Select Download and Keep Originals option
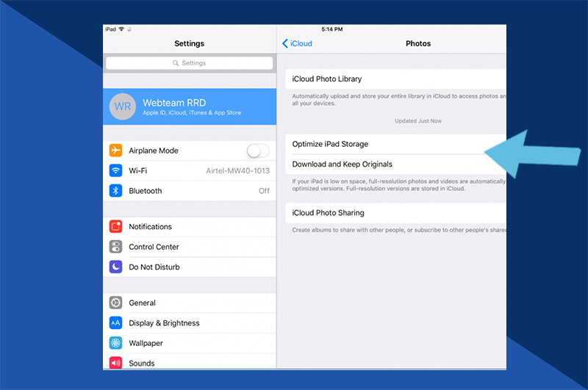This screenshot has width=588, height=390. 395,164
